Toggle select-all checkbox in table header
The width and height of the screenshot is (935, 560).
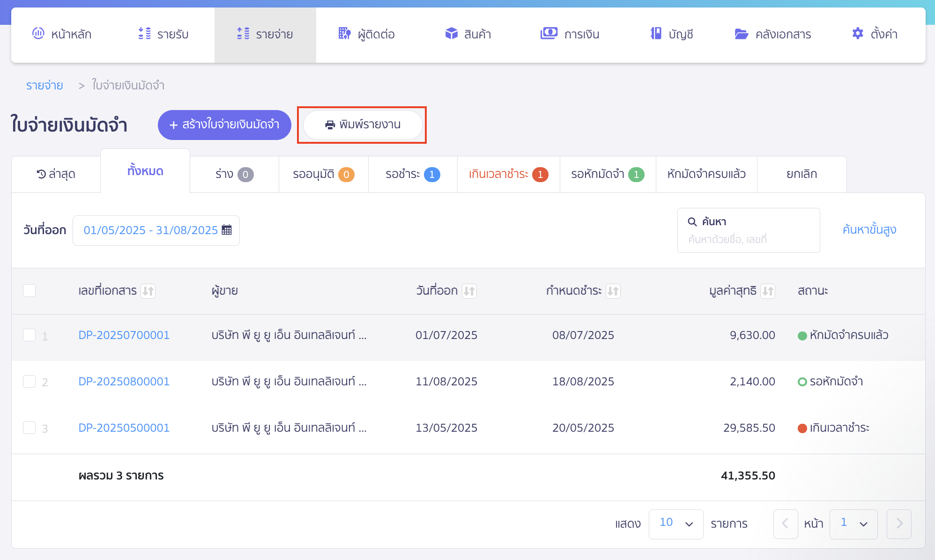coord(30,290)
